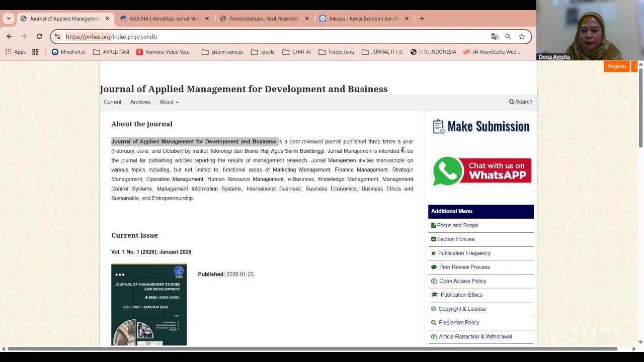The image size is (644, 362).
Task: Open the AKREDITASI bookmark folder
Action: 111,52
